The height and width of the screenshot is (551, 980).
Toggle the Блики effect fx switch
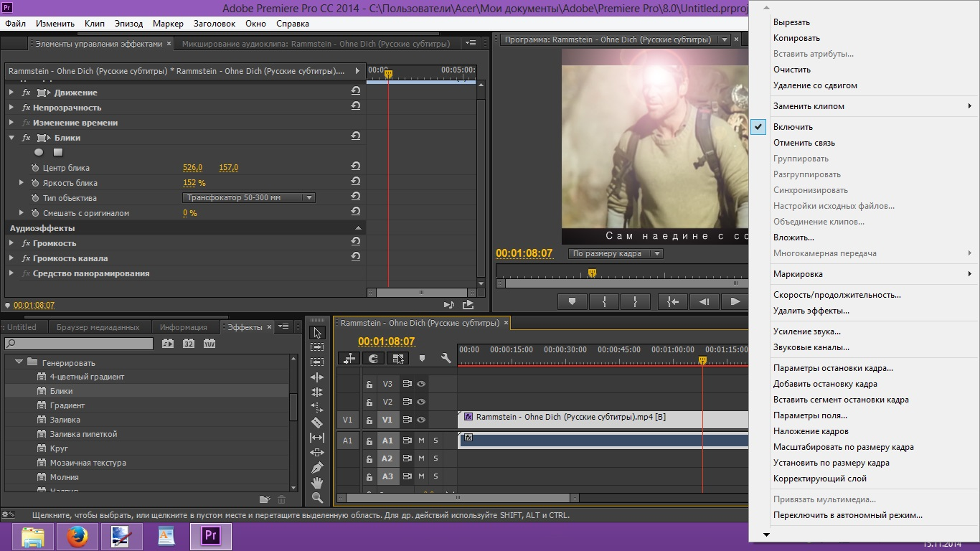pyautogui.click(x=27, y=138)
